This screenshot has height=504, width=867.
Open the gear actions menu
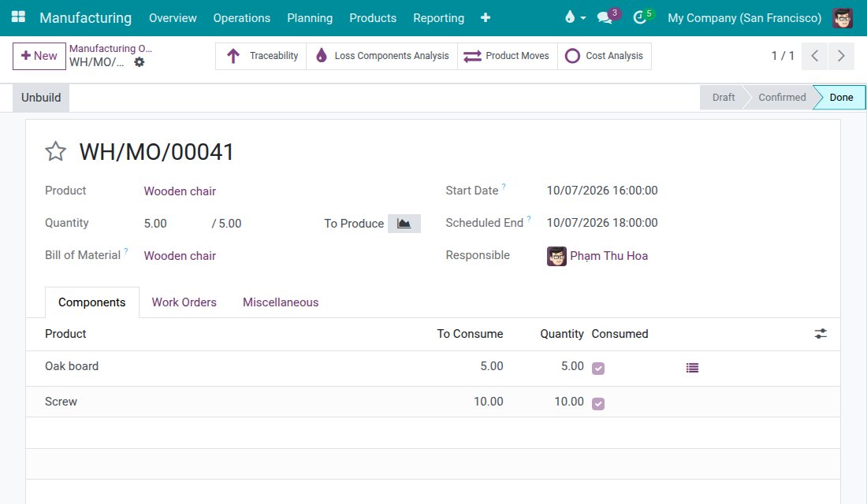click(x=140, y=62)
